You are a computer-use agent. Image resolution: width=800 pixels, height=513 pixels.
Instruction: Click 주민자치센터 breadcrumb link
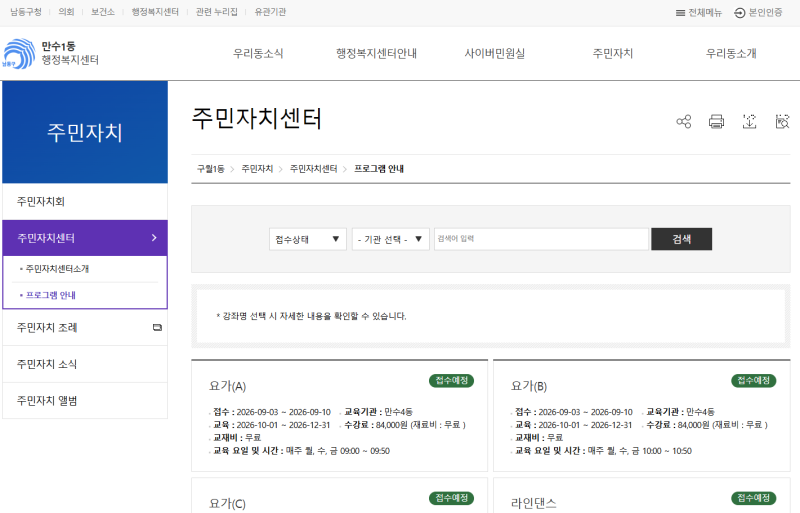313,168
